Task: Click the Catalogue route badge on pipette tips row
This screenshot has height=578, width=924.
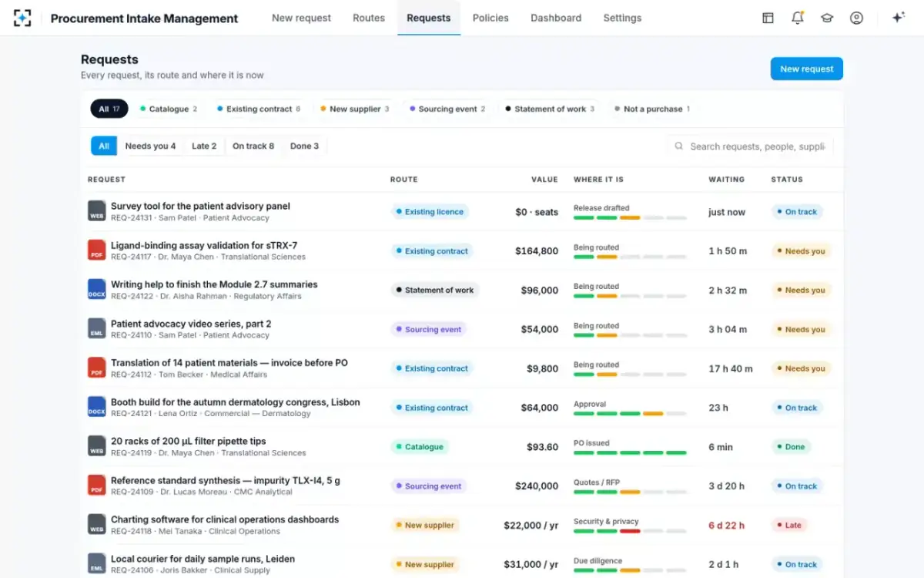Action: [420, 447]
